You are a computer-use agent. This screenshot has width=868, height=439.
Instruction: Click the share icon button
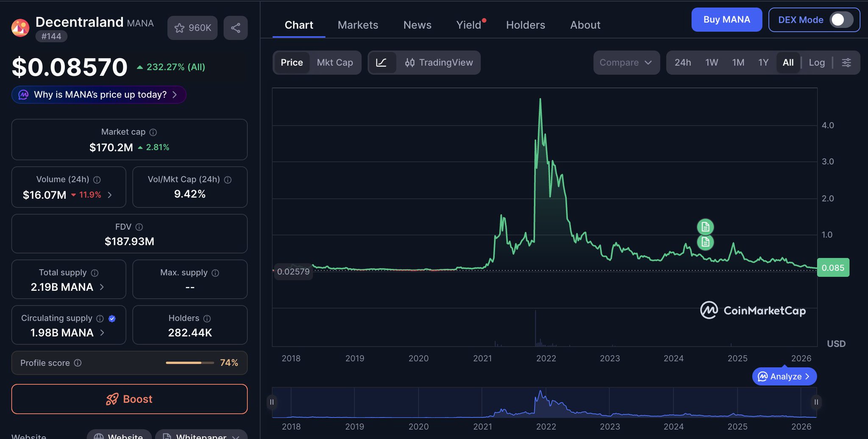236,28
